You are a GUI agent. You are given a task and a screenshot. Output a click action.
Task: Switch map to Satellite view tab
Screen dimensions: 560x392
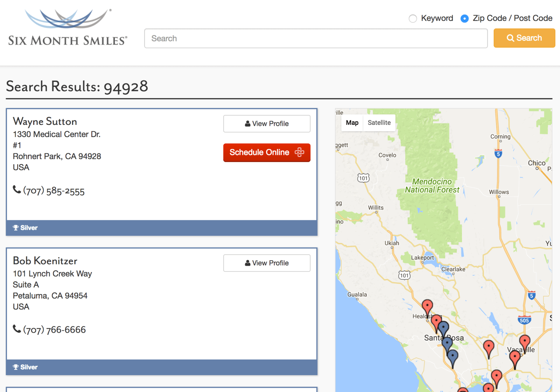[x=379, y=123]
